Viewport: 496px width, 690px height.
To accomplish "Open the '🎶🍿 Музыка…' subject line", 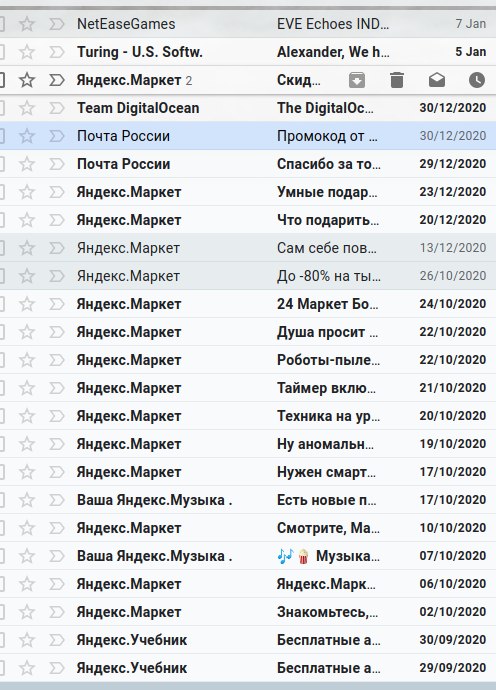I will point(328,556).
